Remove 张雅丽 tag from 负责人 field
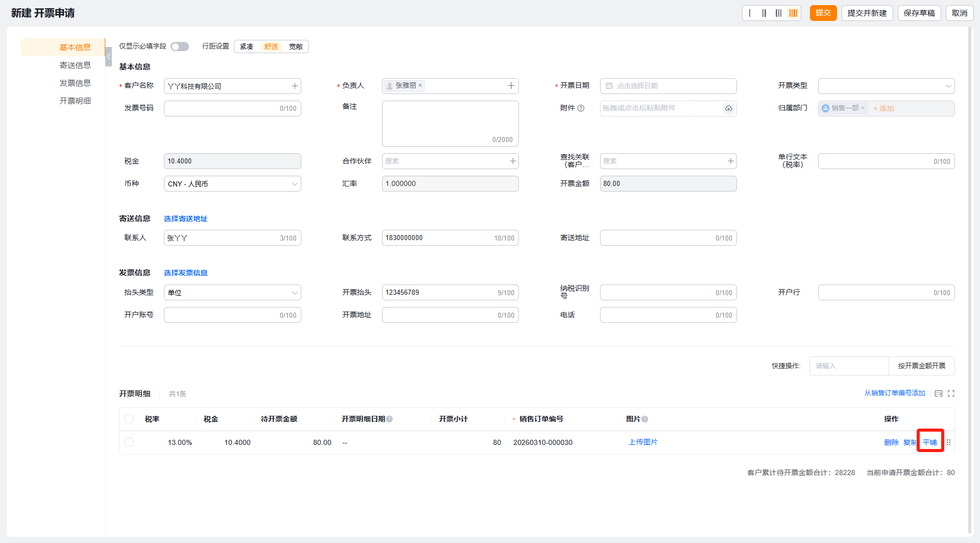This screenshot has width=980, height=543. (x=420, y=86)
